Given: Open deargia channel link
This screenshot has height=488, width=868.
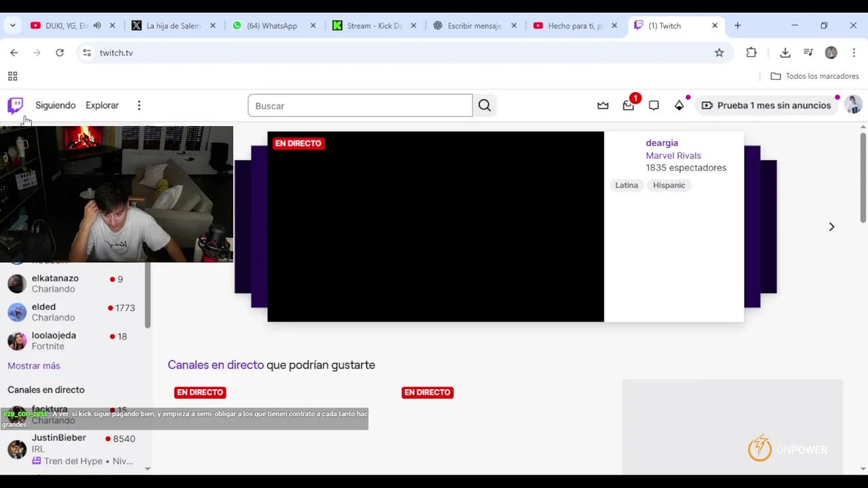Looking at the screenshot, I should click(x=662, y=143).
